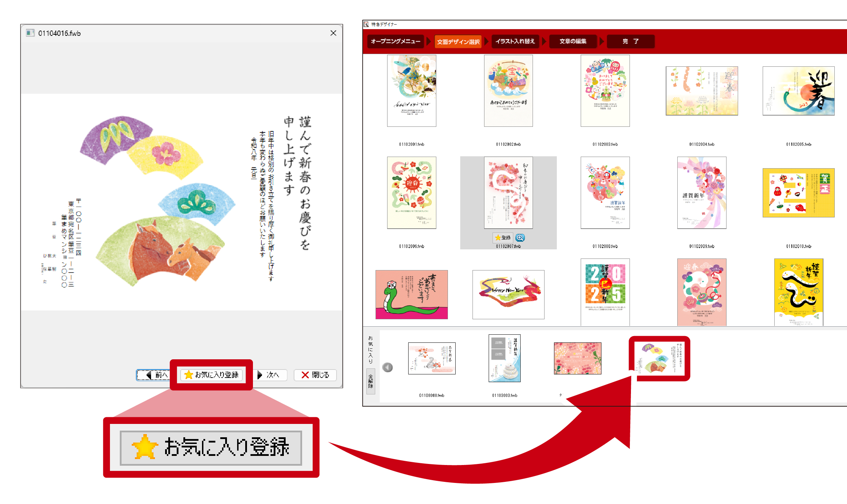
Task: Click the black forward arrow on the 次へ button
Action: click(x=260, y=375)
